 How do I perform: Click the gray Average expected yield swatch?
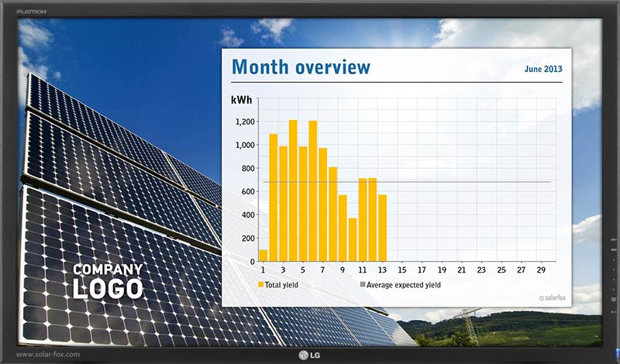(363, 284)
